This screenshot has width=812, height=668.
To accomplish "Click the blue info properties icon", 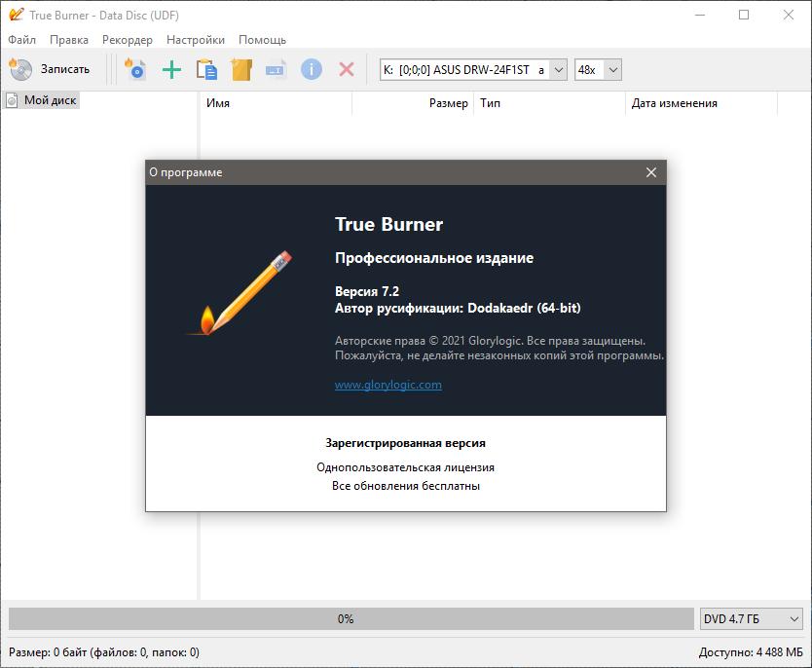I will [x=311, y=69].
